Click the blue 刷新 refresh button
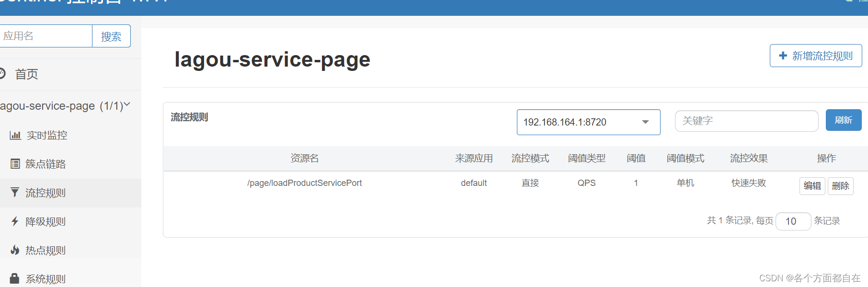Screen dimensions: 868x287 pyautogui.click(x=844, y=120)
